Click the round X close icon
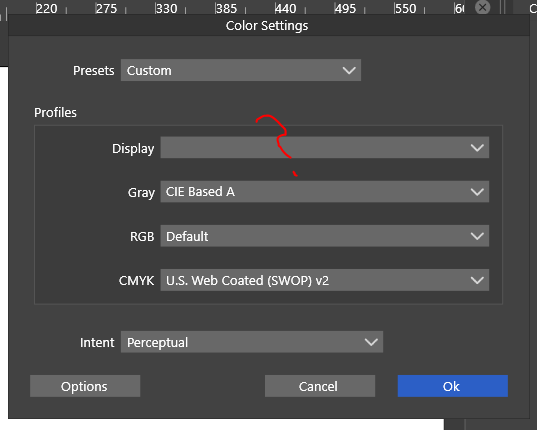Screen dimensions: 537x430 483,7
